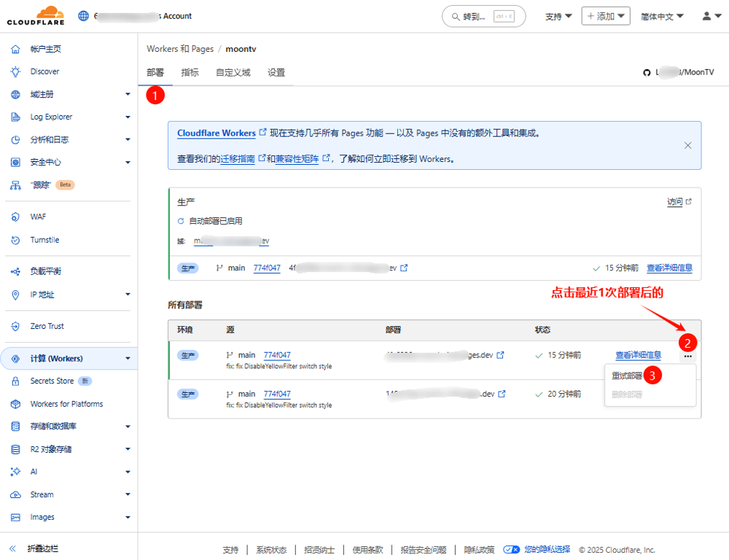The width and height of the screenshot is (729, 560).
Task: Click the 安全中心 icon
Action: click(15, 163)
